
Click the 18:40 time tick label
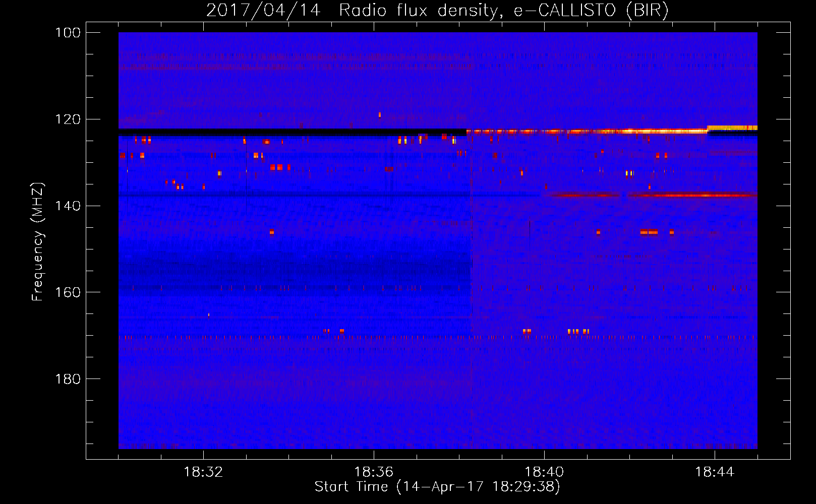coord(544,472)
